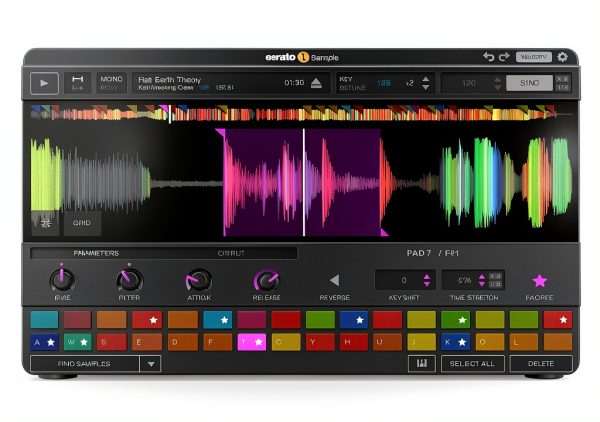
Task: Toggle the hold/trigger playback mode icon
Action: [78, 83]
